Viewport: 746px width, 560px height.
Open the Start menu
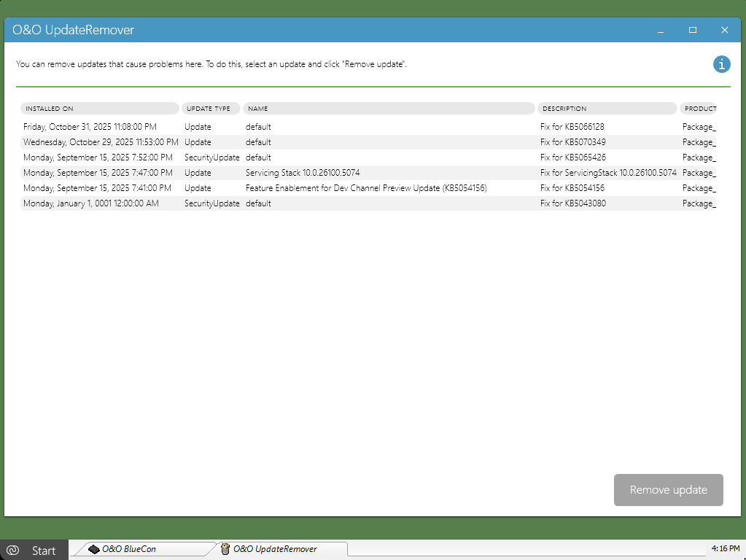click(x=34, y=551)
